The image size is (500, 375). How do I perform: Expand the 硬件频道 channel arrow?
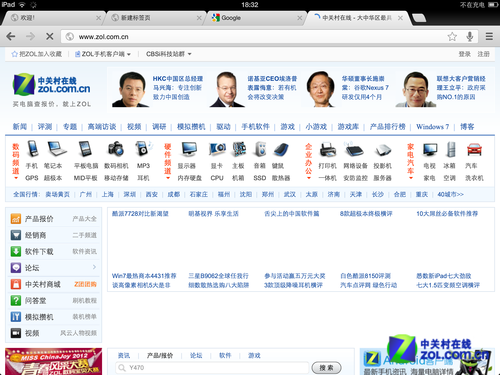pyautogui.click(x=168, y=178)
